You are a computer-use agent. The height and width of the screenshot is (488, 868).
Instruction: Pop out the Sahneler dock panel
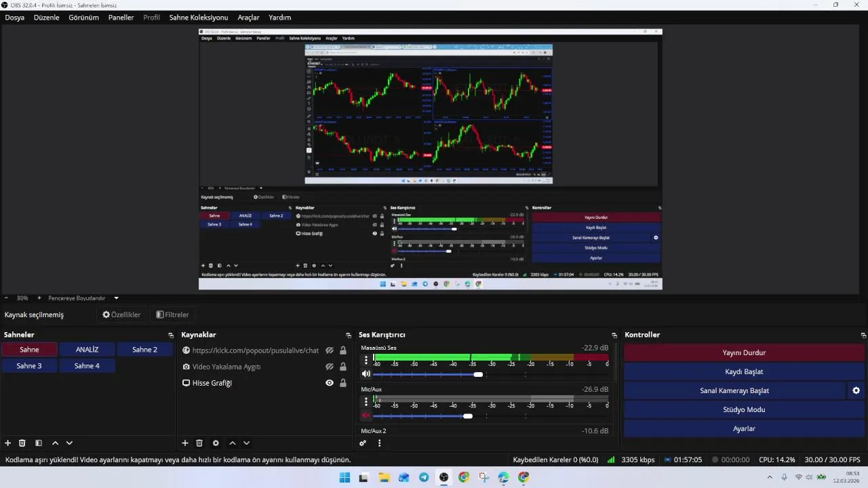(x=171, y=335)
